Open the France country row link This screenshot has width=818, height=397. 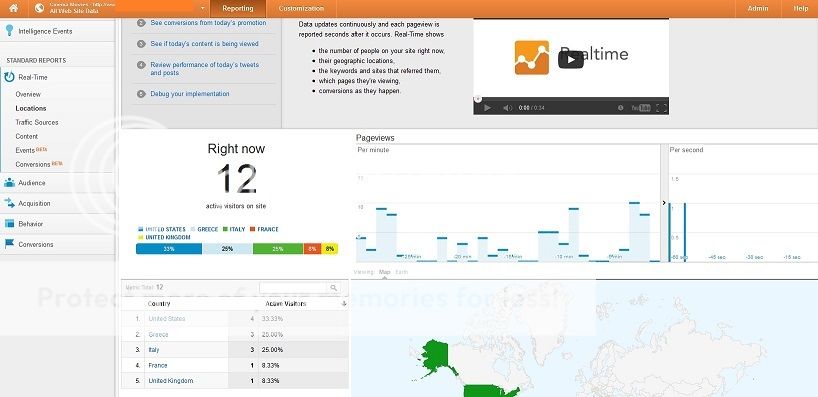tap(158, 366)
